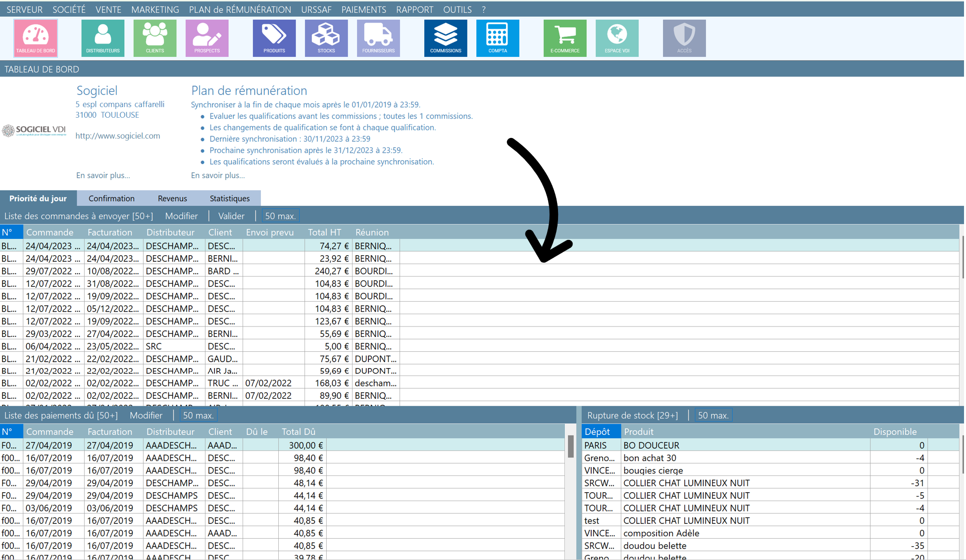Toggle Liste des paiements dû header

pos(59,416)
